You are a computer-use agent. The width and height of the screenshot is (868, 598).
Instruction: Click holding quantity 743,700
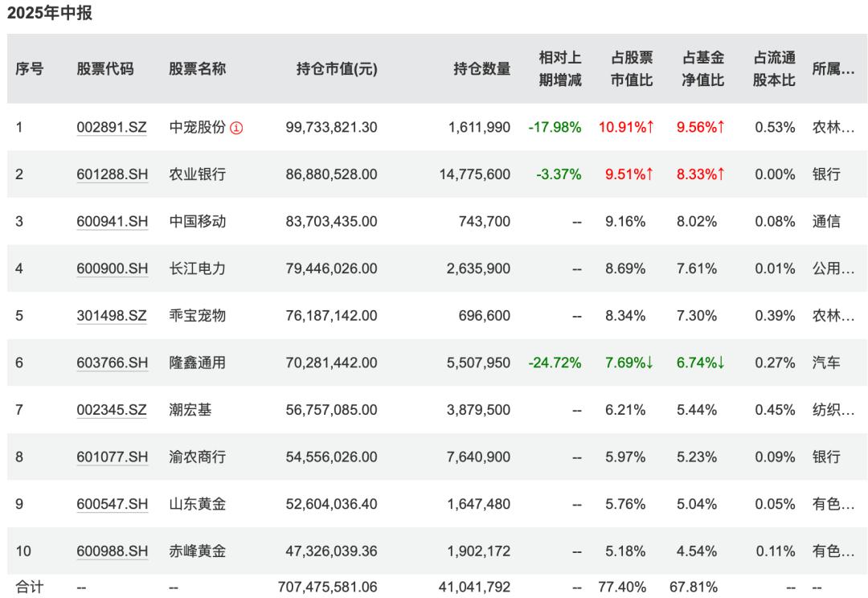coord(485,222)
